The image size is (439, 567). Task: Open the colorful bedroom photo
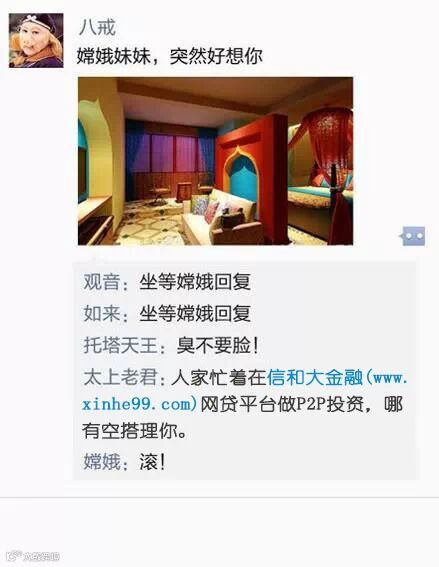click(216, 161)
